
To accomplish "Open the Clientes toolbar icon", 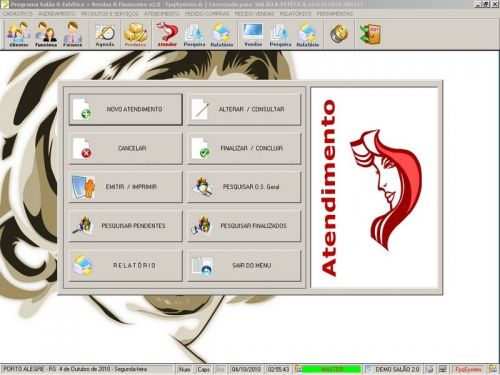I will coord(19,34).
